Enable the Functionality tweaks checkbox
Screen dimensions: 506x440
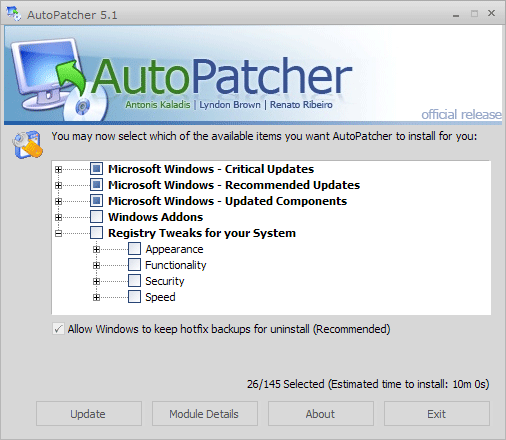pyautogui.click(x=134, y=265)
